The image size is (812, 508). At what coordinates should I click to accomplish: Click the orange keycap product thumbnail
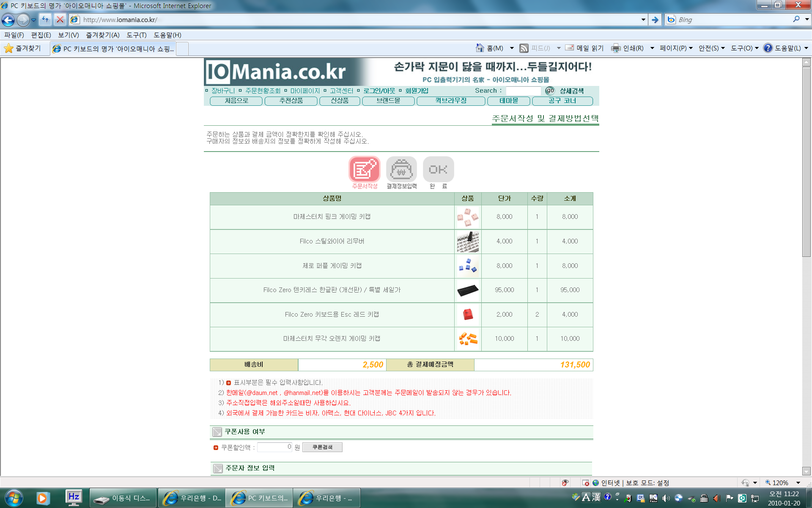pyautogui.click(x=468, y=339)
